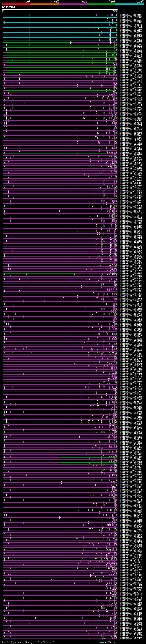
Task: Select the UniRef100_A1YKE2 label
Action: [x=131, y=148]
